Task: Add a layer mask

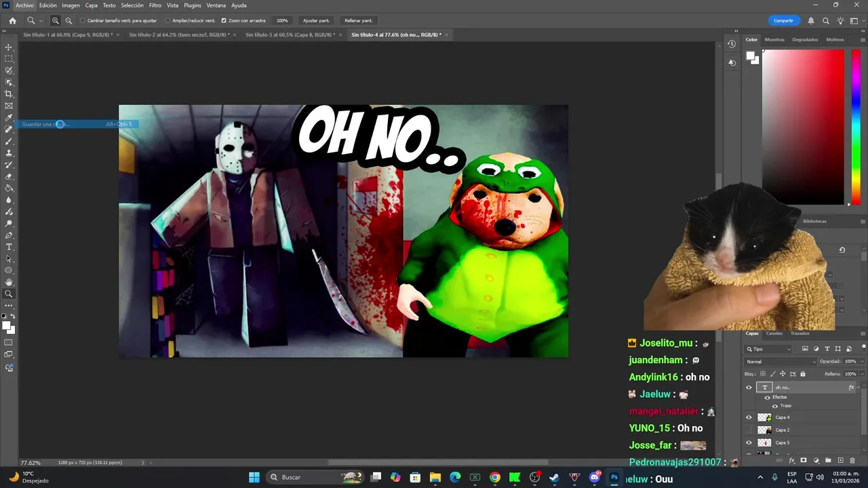Action: click(x=804, y=460)
